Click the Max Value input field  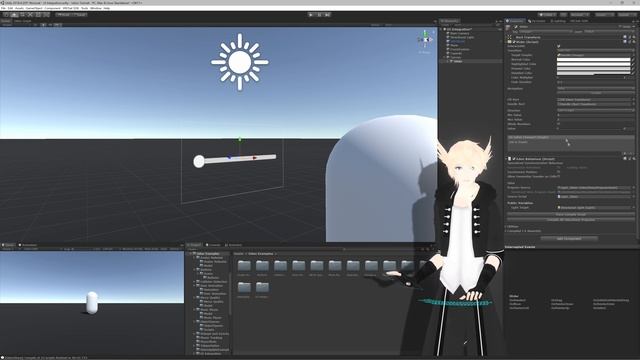click(x=596, y=120)
